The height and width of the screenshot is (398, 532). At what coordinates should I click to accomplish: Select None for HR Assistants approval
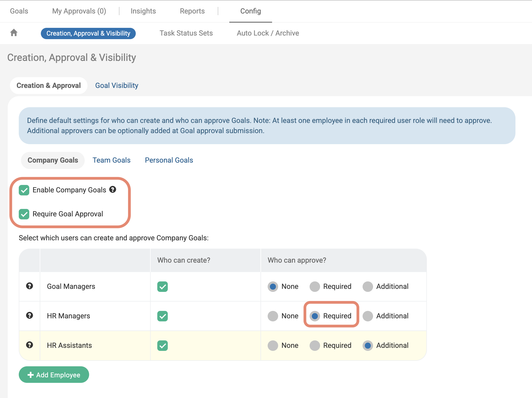[x=273, y=345]
